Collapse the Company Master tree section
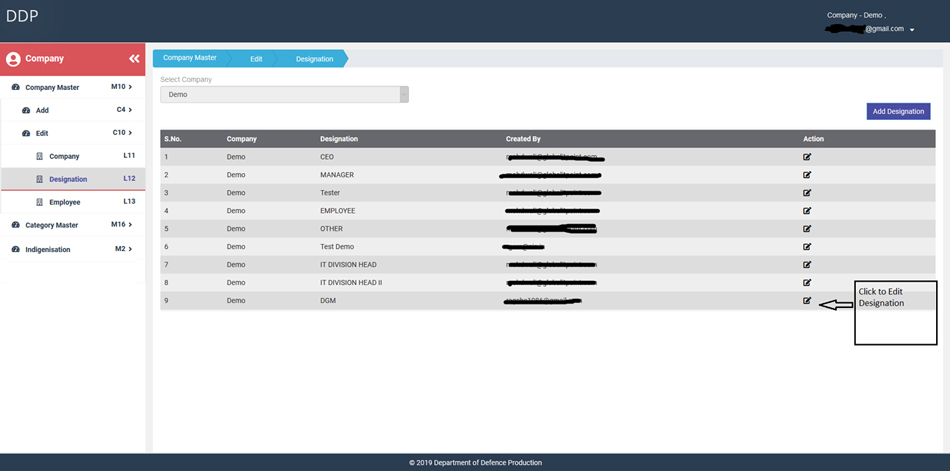The width and height of the screenshot is (950, 471). coord(72,87)
